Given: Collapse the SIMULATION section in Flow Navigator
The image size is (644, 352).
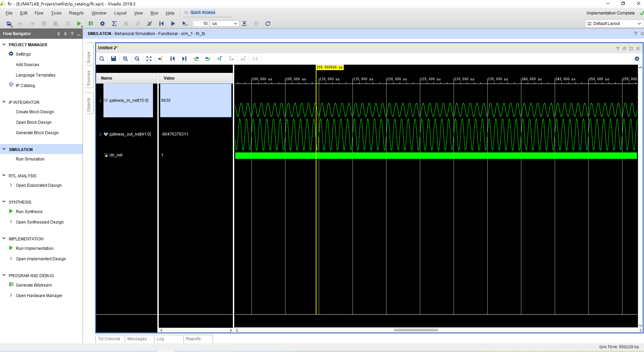Looking at the screenshot, I should click(3, 149).
